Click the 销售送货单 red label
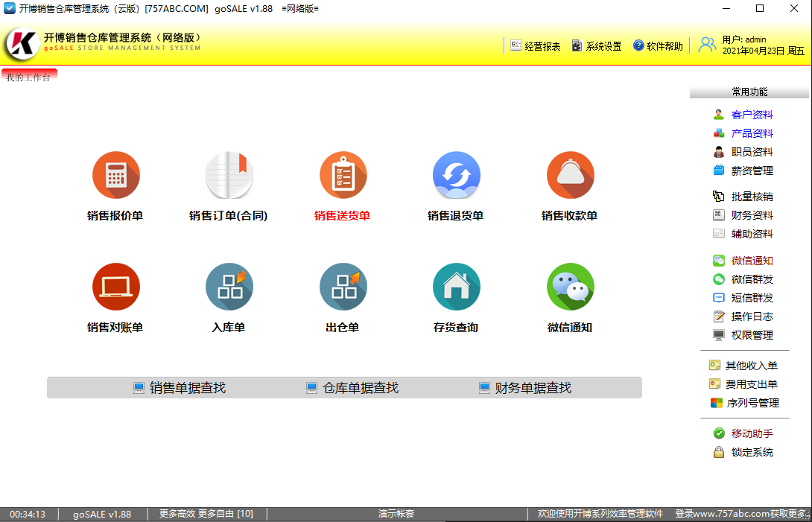Image resolution: width=812 pixels, height=522 pixels. pyautogui.click(x=342, y=215)
